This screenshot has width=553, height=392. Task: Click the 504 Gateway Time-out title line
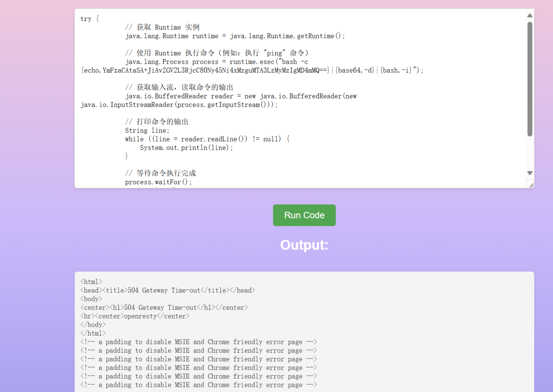[168, 290]
